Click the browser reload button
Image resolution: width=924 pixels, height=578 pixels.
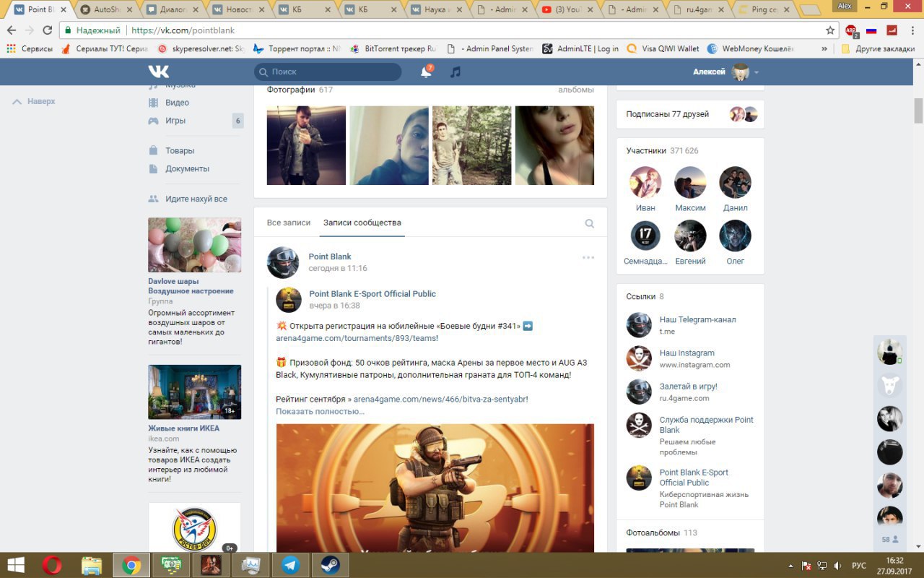[x=47, y=30]
